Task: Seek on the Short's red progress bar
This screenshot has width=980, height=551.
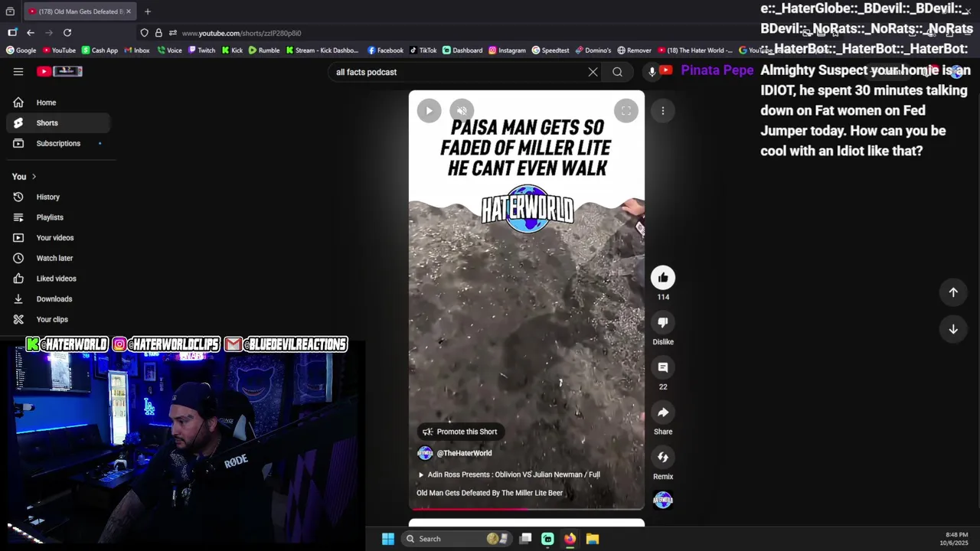Action: pyautogui.click(x=527, y=508)
